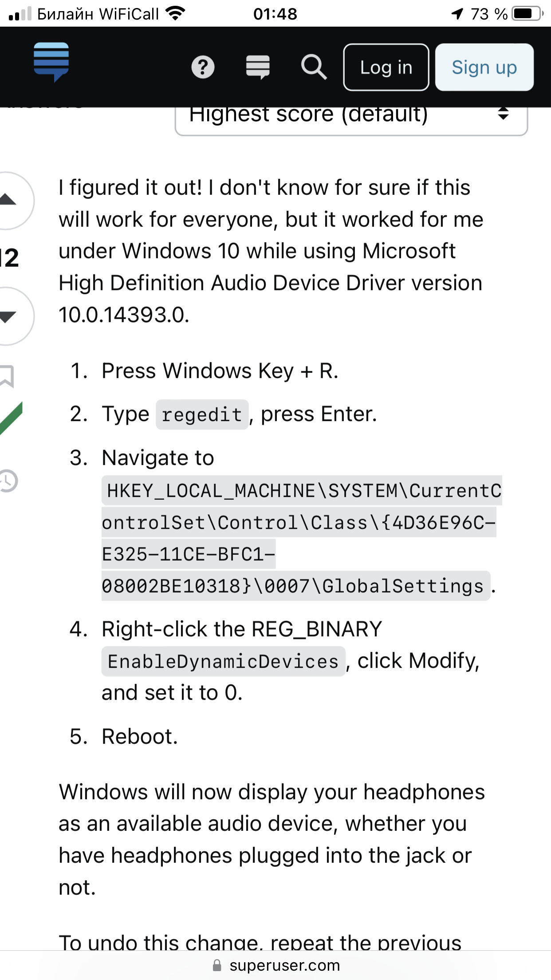Show the answer activity history clock
Screen dimensions: 551x980
click(x=8, y=481)
